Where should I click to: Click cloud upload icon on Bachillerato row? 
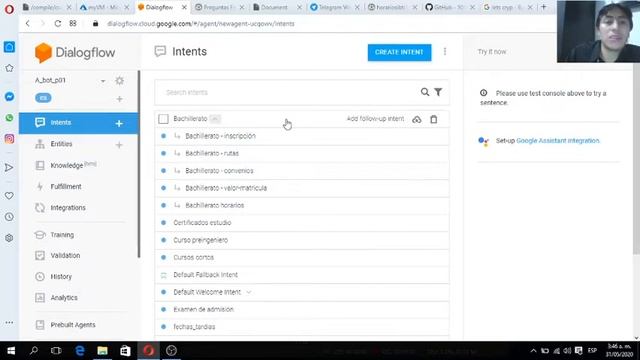click(x=417, y=119)
